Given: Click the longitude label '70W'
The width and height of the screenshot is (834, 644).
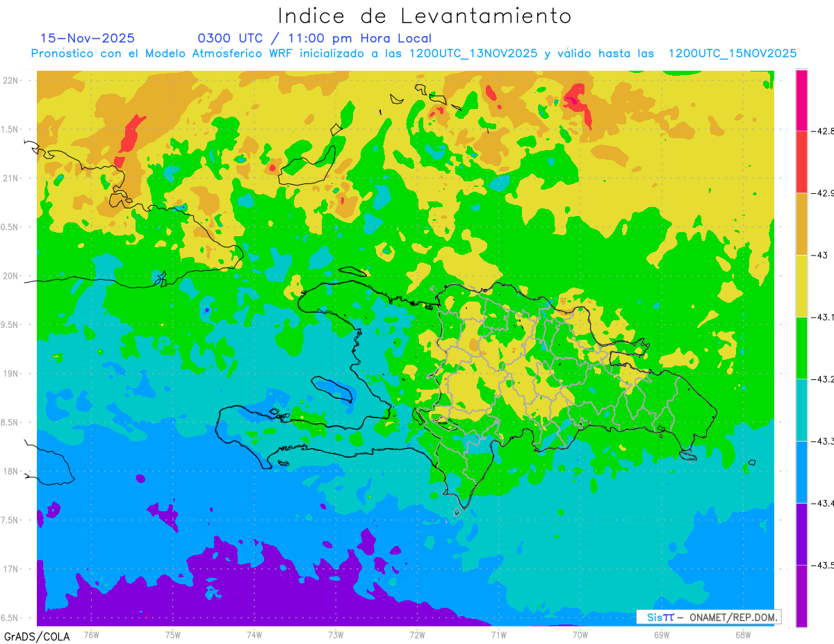Looking at the screenshot, I should tap(580, 634).
